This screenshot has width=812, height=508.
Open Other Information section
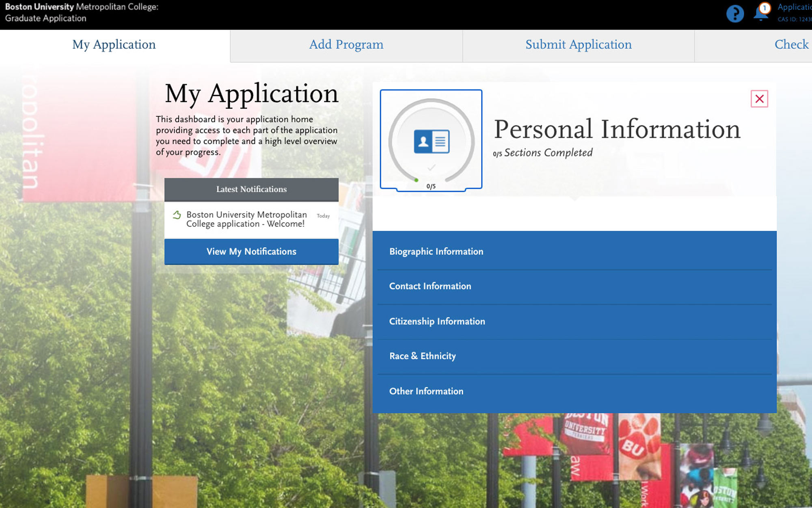click(574, 391)
